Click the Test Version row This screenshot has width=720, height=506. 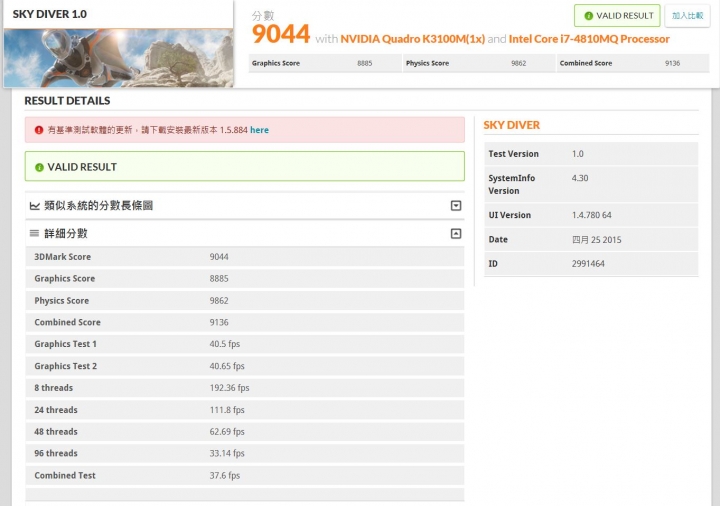pyautogui.click(x=591, y=154)
